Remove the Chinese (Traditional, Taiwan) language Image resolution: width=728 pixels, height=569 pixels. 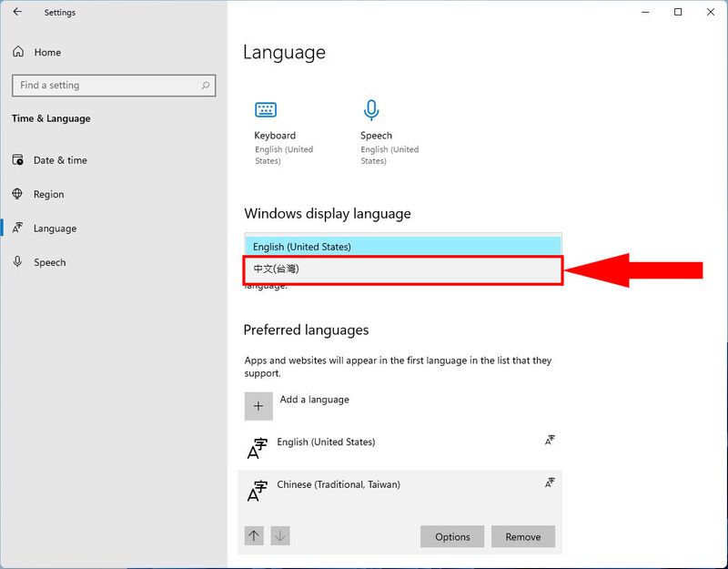[523, 536]
